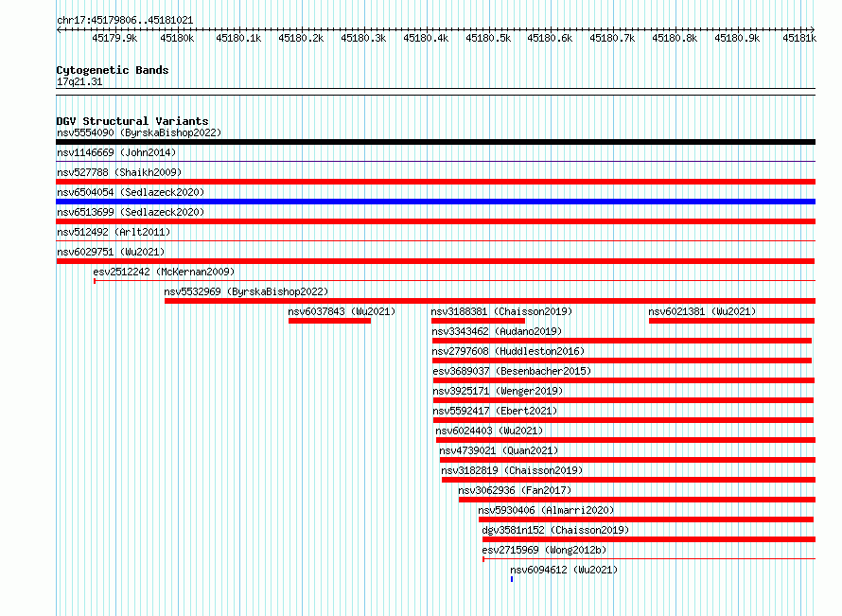This screenshot has width=842, height=616.
Task: Select nsv5930406 (Almarri2020) label
Action: coord(546,510)
